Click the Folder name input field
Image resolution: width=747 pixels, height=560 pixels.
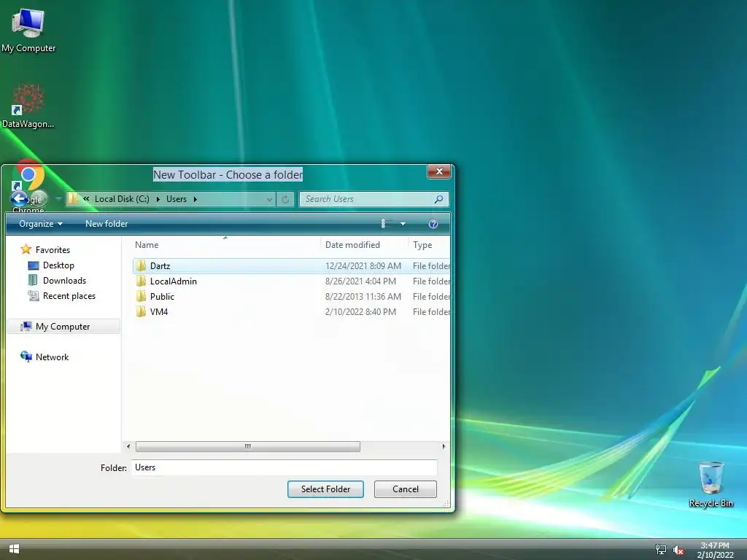pyautogui.click(x=285, y=467)
